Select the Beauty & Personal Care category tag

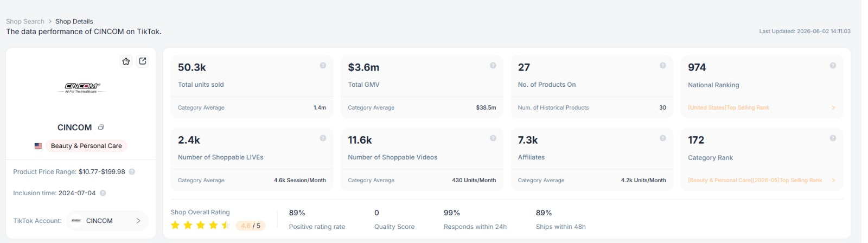coord(86,146)
